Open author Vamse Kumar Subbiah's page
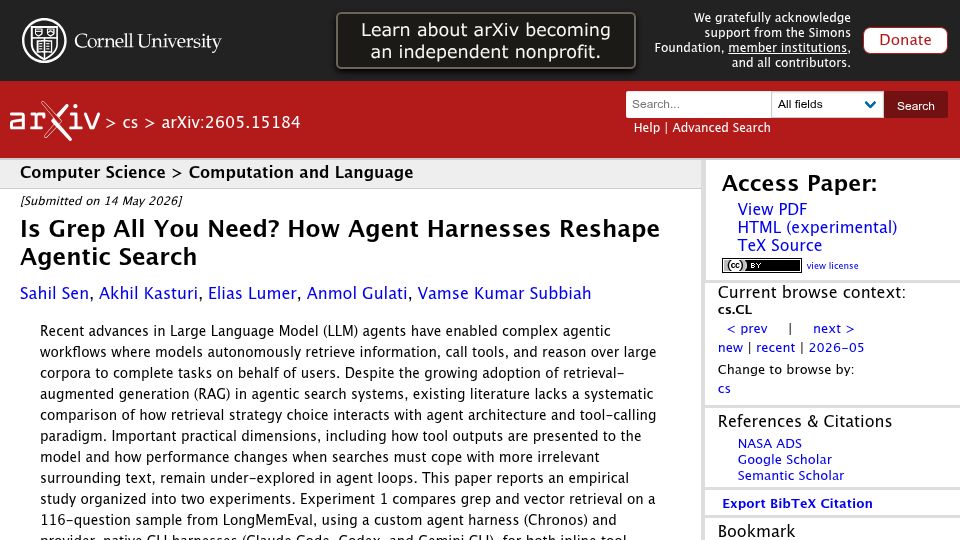 tap(504, 293)
